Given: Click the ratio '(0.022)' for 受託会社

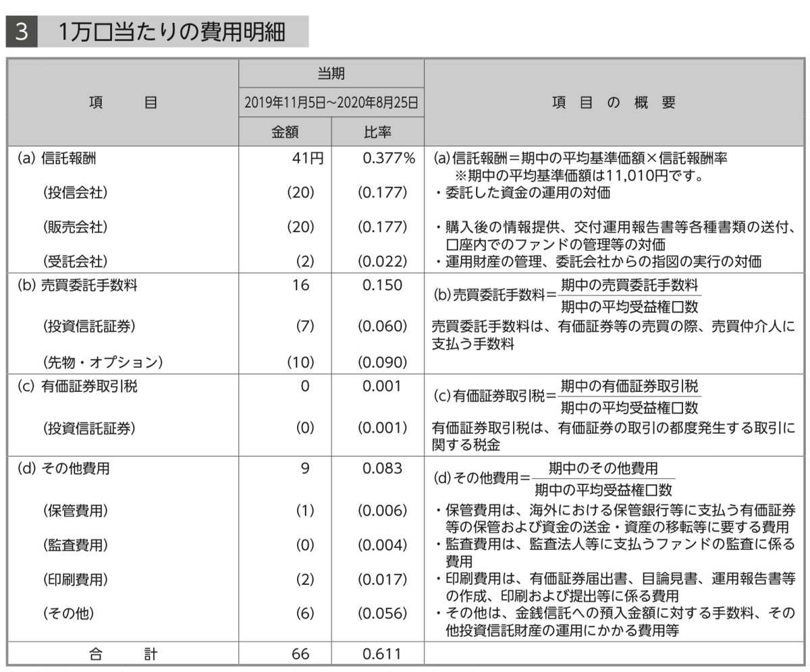Looking at the screenshot, I should click(x=383, y=260).
